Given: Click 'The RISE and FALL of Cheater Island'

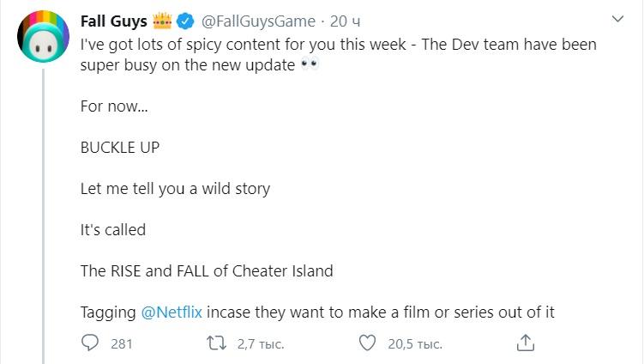Looking at the screenshot, I should click(x=207, y=271).
